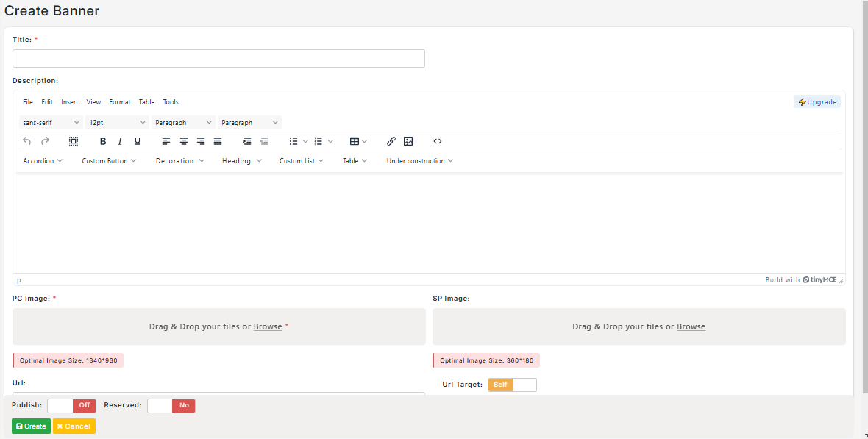Center align the text
The width and height of the screenshot is (868, 439).
pos(183,141)
